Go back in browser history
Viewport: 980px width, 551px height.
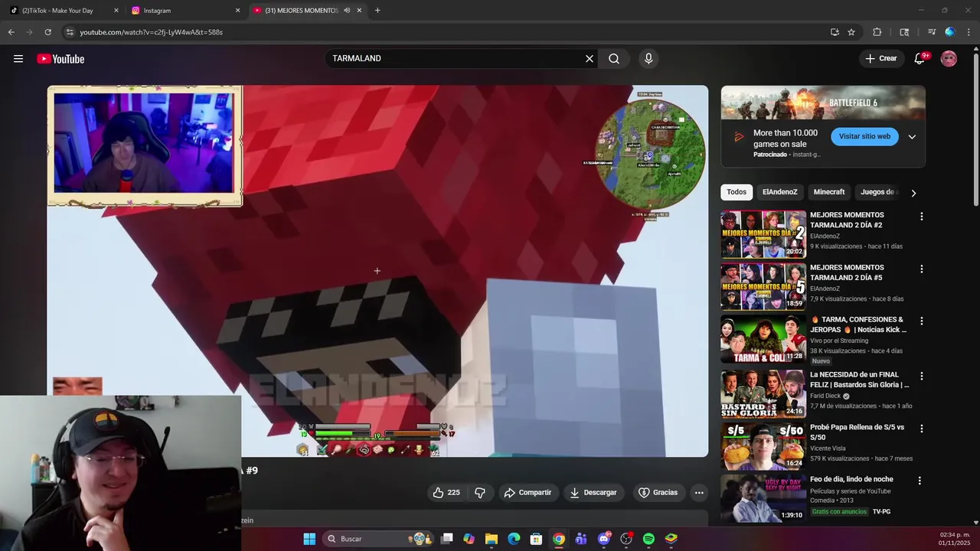(11, 32)
